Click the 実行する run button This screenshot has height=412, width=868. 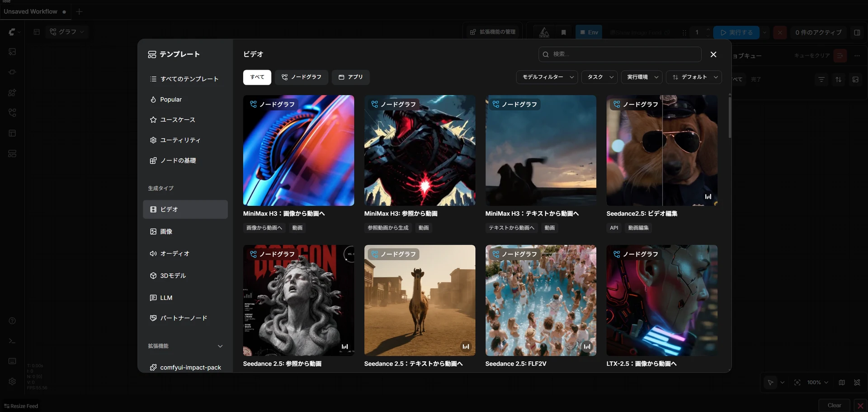point(737,33)
